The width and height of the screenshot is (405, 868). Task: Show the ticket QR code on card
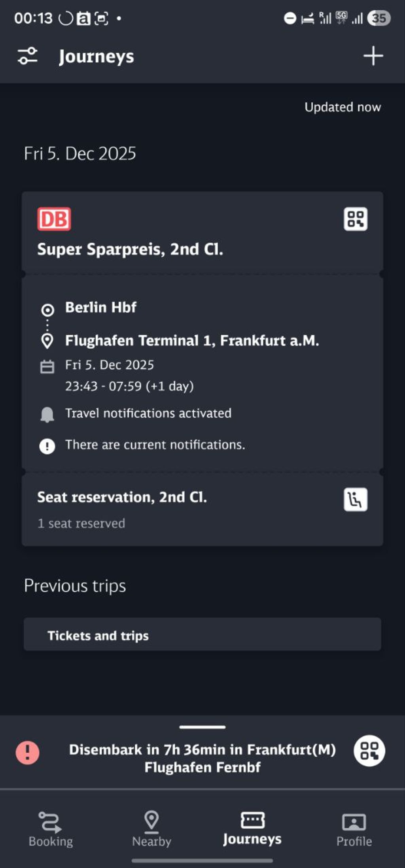[355, 219]
